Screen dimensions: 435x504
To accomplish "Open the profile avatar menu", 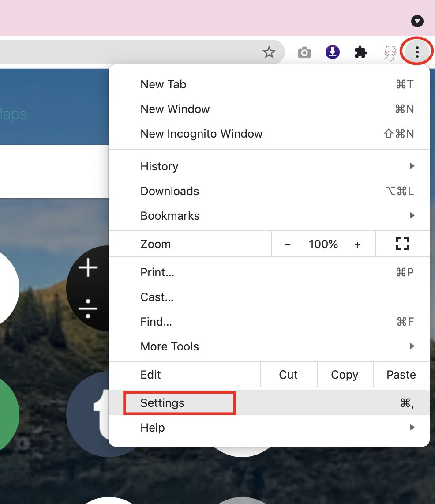I will 390,53.
